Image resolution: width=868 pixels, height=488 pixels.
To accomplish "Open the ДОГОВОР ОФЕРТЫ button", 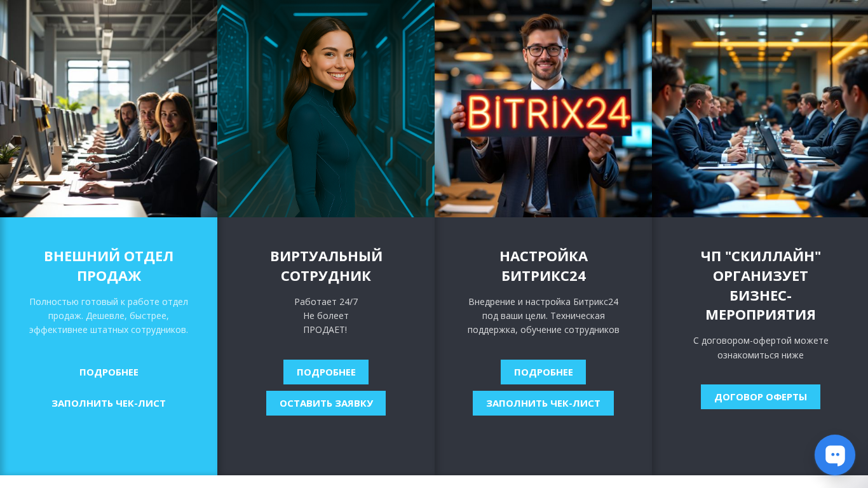I will (x=761, y=397).
